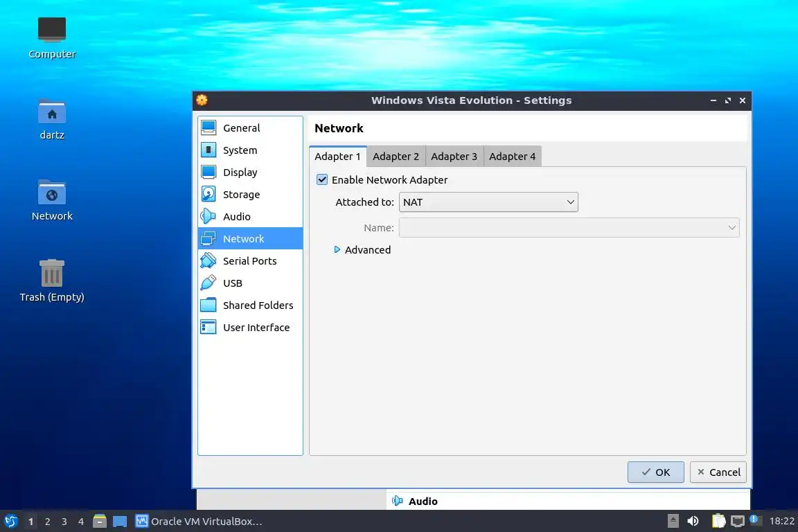Launch the file manager from the taskbar
Image resolution: width=798 pixels, height=532 pixels.
click(x=100, y=522)
